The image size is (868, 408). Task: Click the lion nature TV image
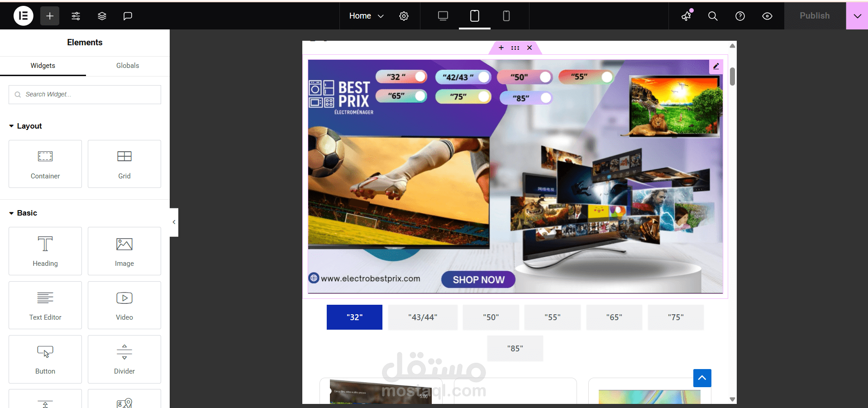tap(675, 106)
